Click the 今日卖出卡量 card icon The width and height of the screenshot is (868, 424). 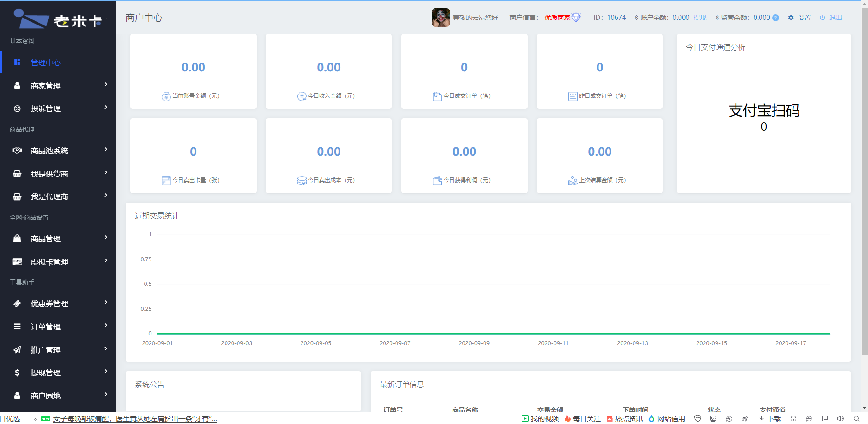pos(166,181)
